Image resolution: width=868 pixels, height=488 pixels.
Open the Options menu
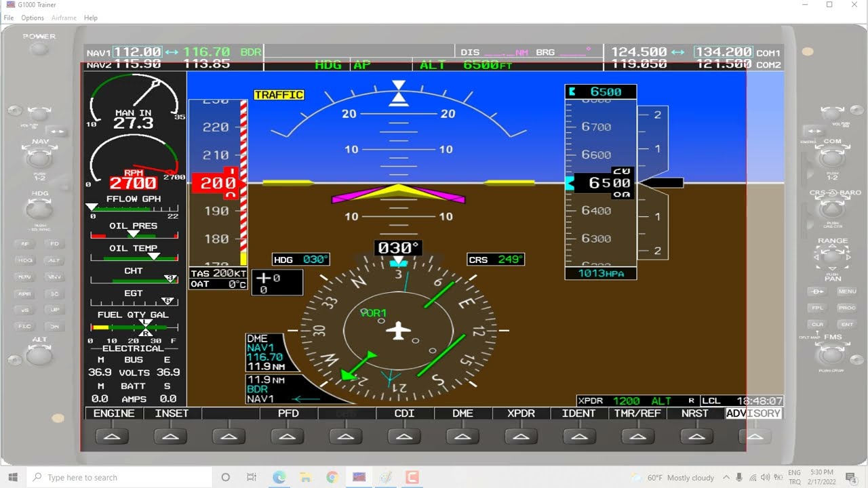(33, 18)
